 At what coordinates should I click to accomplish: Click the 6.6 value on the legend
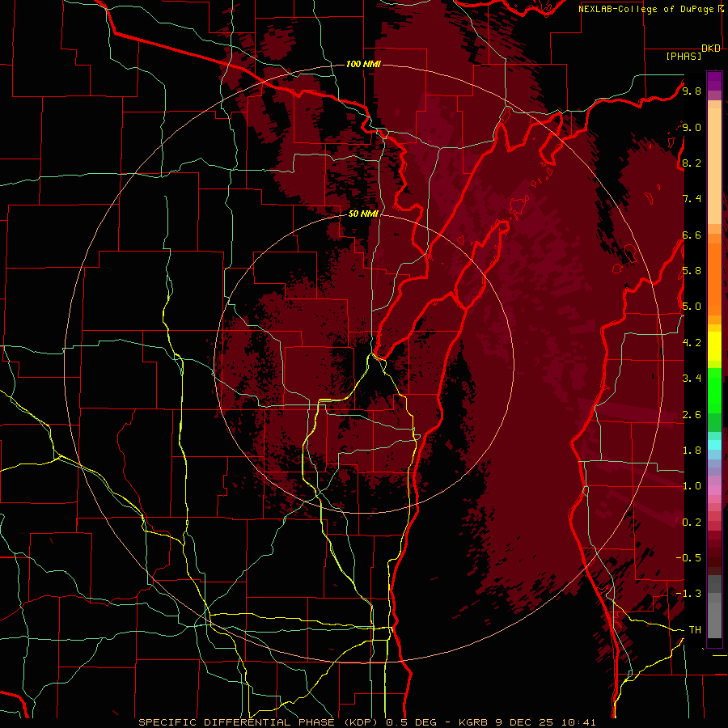click(692, 235)
